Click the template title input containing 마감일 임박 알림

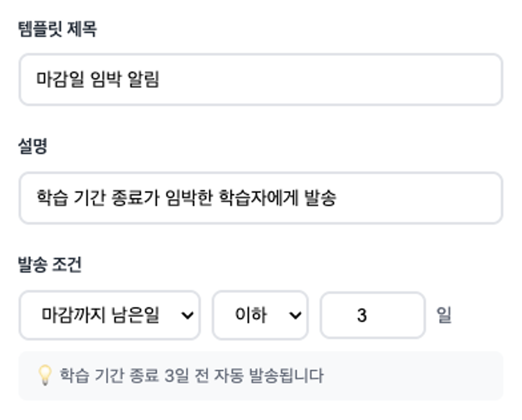click(261, 79)
